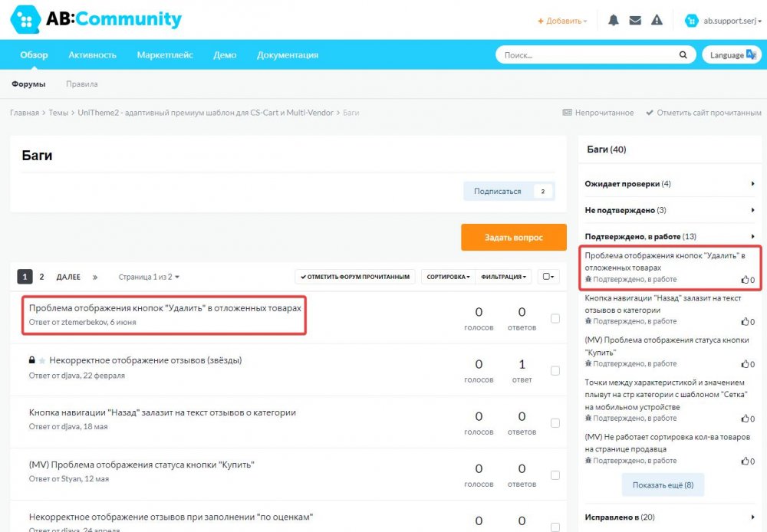Switch to the Документация tab
Image resolution: width=767 pixels, height=532 pixels.
[x=288, y=55]
